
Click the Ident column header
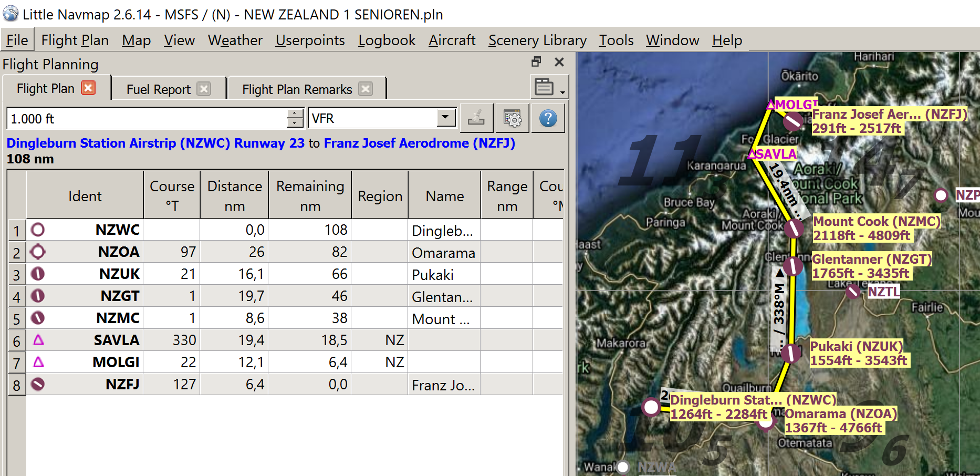tap(85, 195)
